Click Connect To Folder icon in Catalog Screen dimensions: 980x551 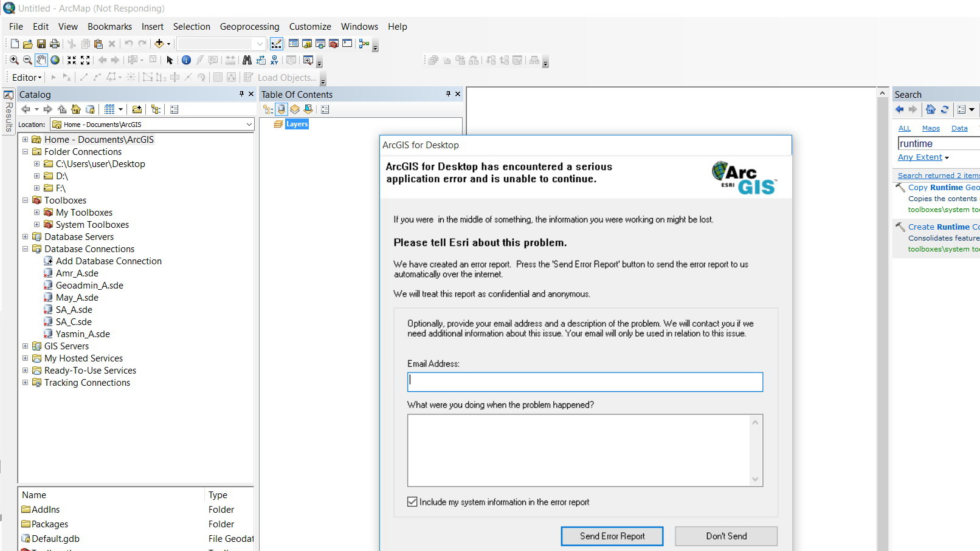tap(137, 109)
